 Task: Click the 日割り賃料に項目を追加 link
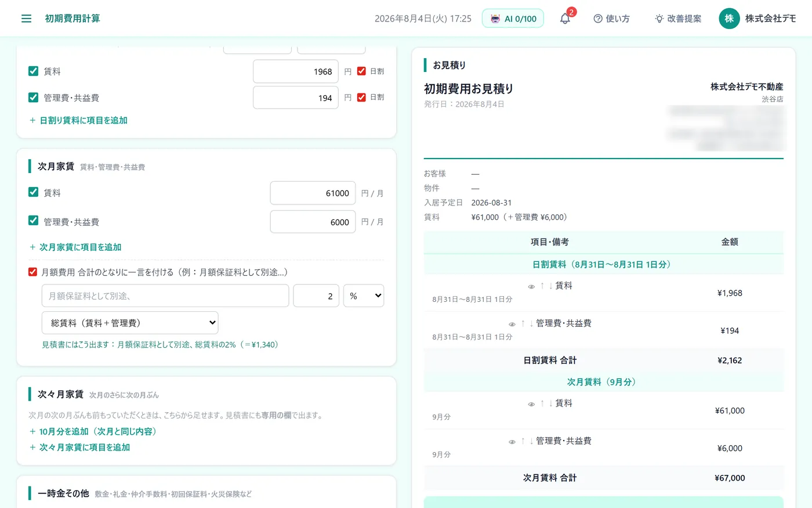coord(78,120)
